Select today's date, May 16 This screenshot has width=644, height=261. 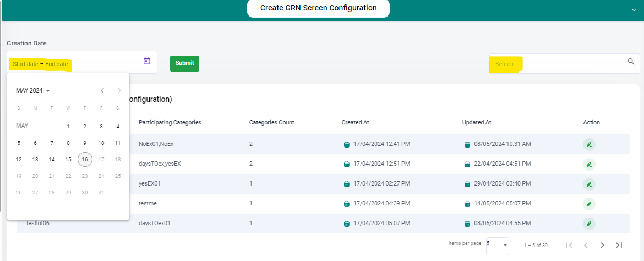coord(85,160)
